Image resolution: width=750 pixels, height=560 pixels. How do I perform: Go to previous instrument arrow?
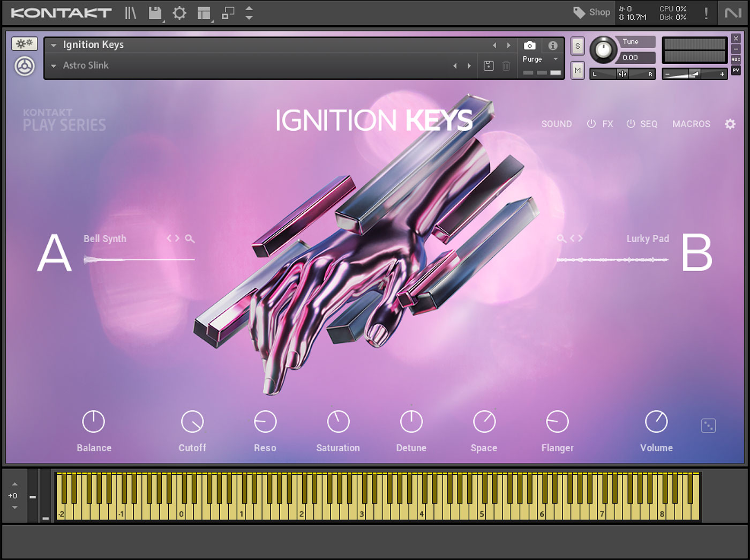[x=494, y=46]
